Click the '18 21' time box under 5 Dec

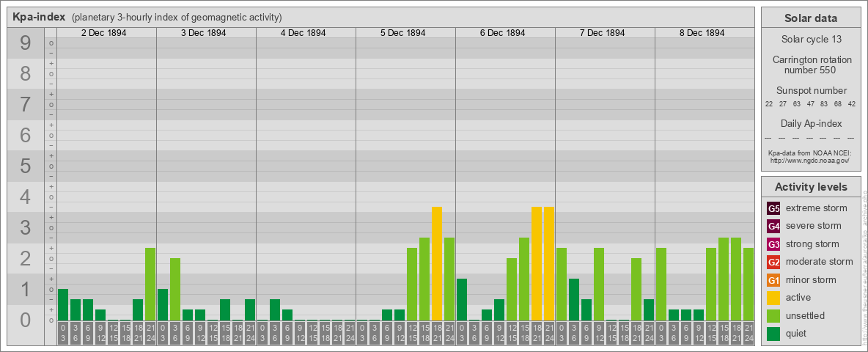(x=437, y=334)
